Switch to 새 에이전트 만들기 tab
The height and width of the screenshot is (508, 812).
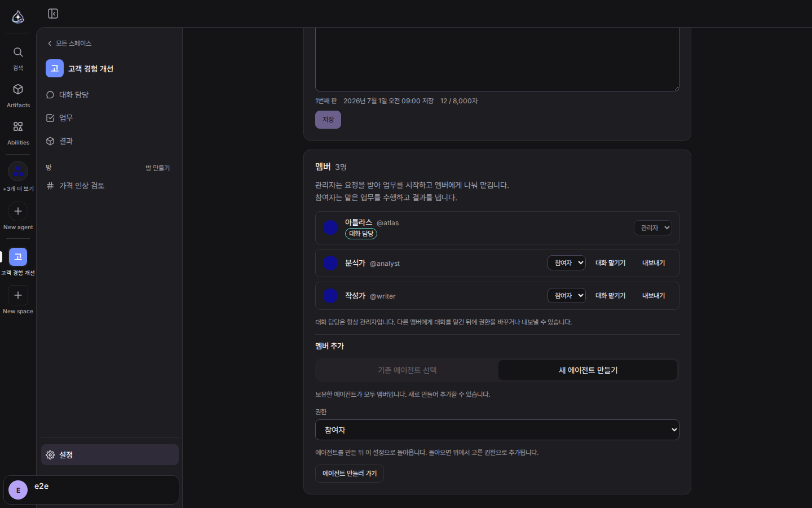click(588, 370)
